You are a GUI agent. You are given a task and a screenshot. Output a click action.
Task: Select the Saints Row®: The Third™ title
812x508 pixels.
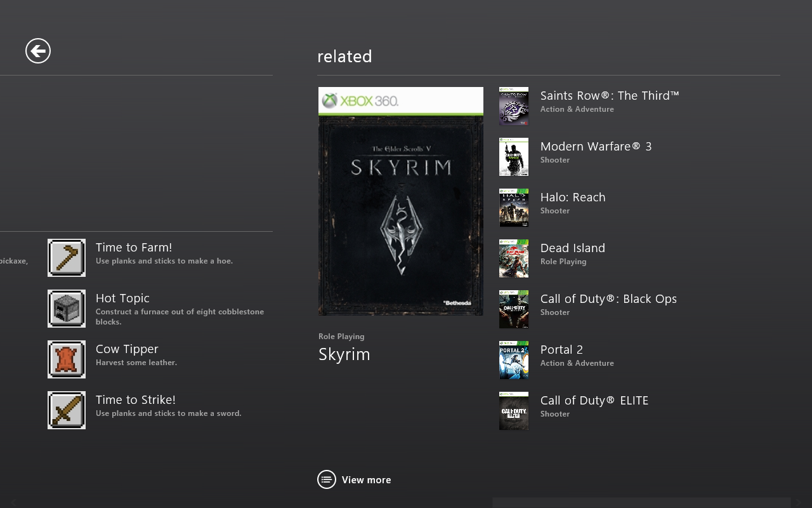coord(610,95)
